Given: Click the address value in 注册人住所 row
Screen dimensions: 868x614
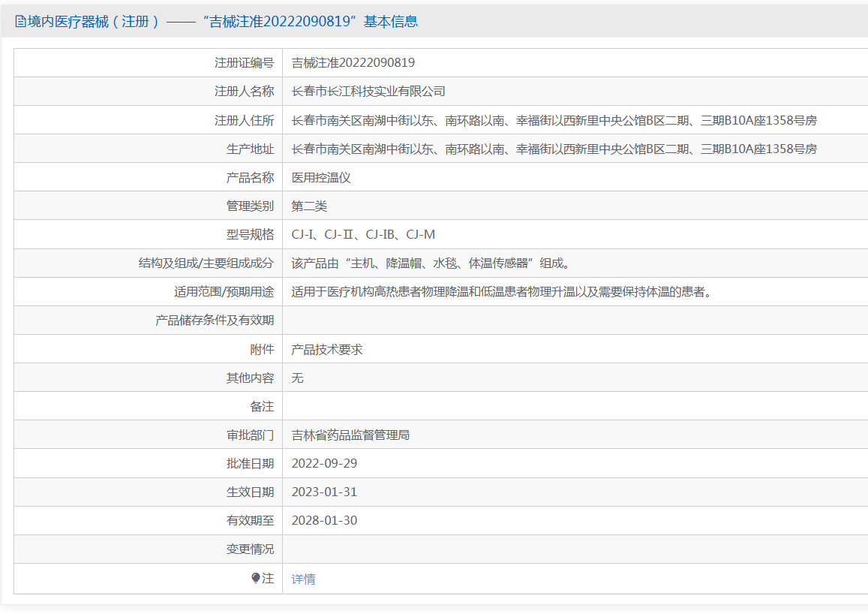Looking at the screenshot, I should click(x=554, y=120).
